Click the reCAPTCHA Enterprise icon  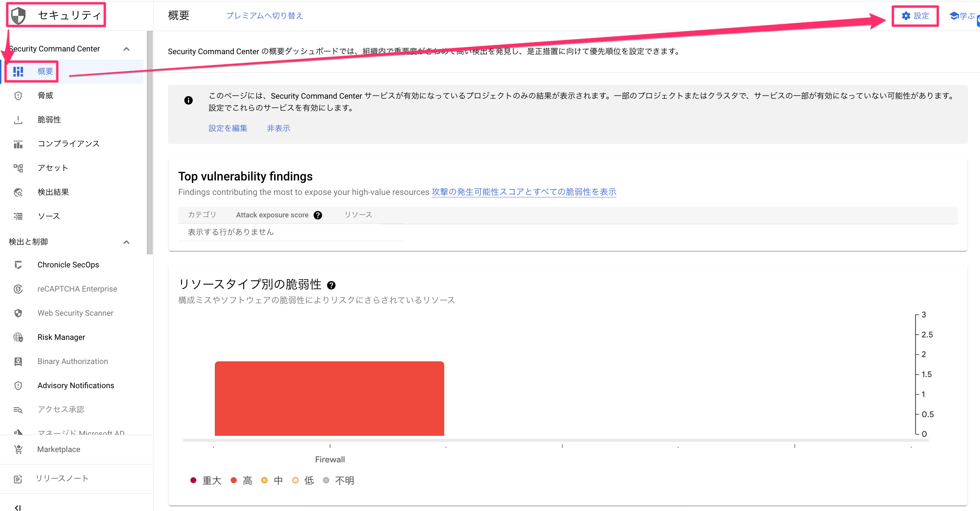point(18,289)
